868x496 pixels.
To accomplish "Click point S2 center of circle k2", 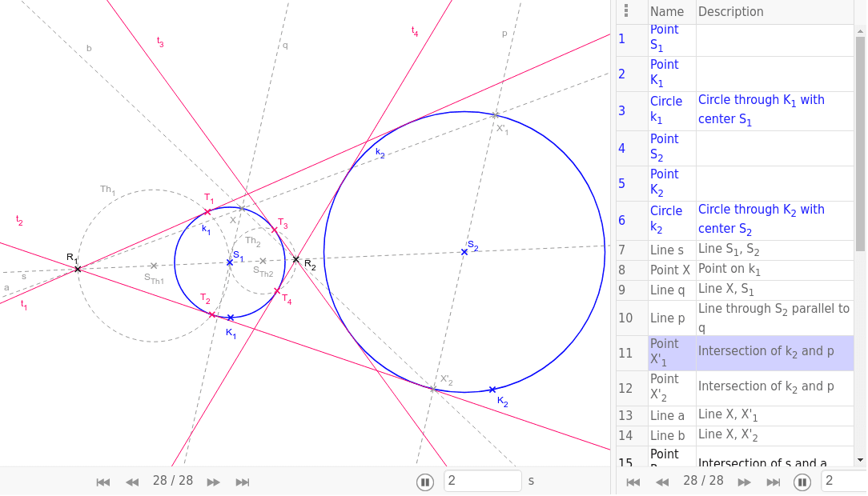I will tap(464, 251).
